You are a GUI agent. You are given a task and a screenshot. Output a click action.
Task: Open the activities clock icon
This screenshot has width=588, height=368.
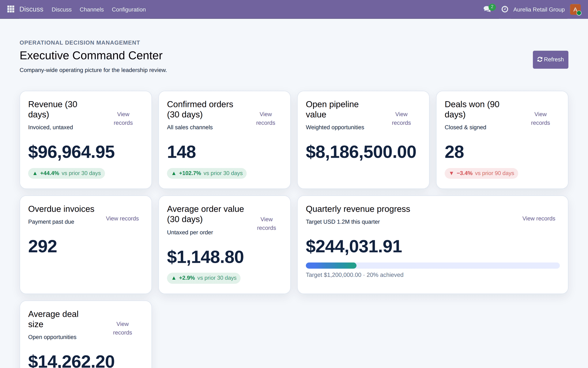point(505,9)
